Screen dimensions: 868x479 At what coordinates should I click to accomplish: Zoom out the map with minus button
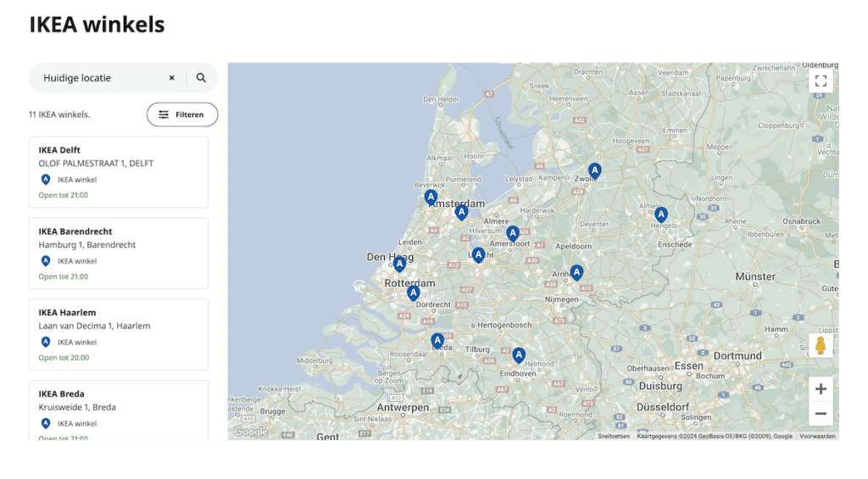pos(821,414)
